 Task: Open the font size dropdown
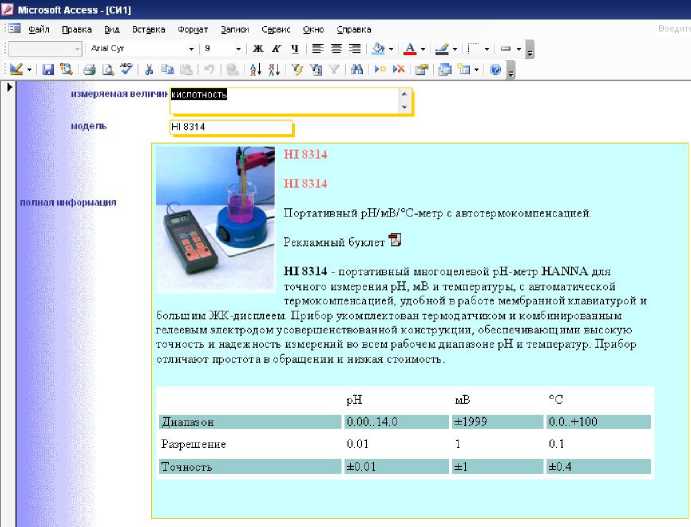(238, 48)
